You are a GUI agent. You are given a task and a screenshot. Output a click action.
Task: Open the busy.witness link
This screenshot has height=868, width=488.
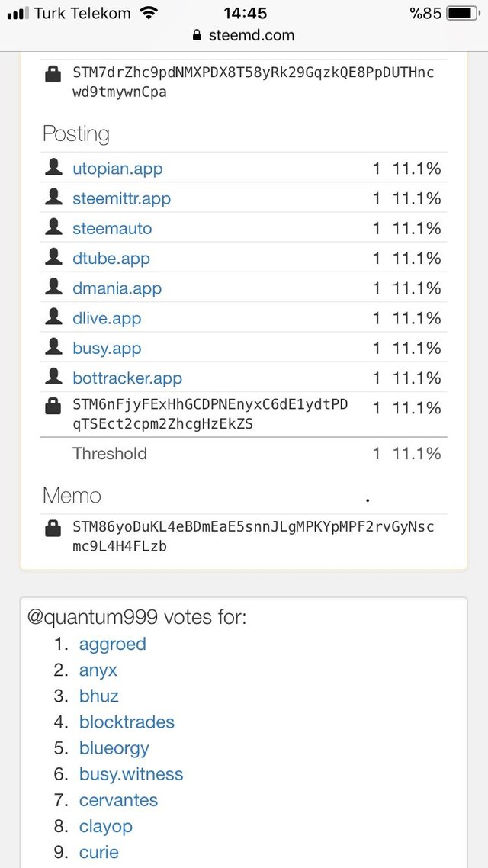[131, 774]
